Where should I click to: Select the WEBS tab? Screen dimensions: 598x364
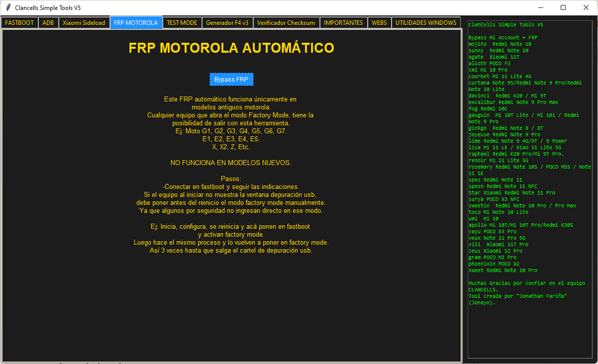click(x=379, y=23)
